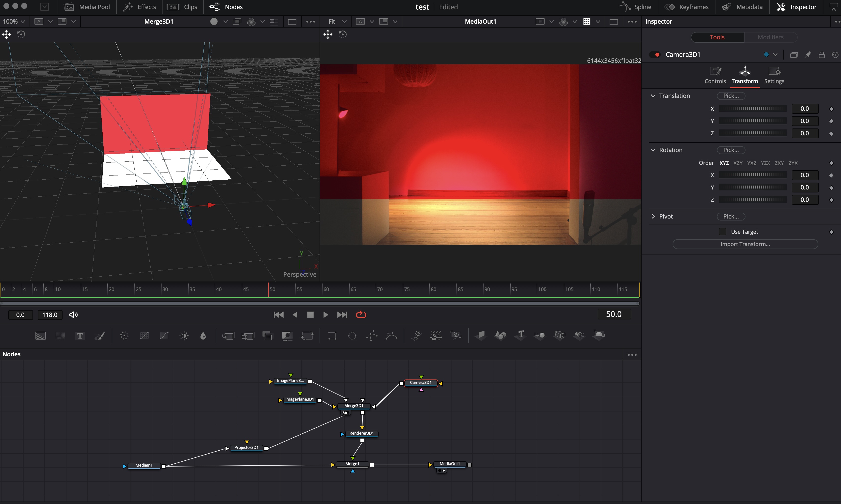
Task: Open the Keyframes panel
Action: point(686,7)
